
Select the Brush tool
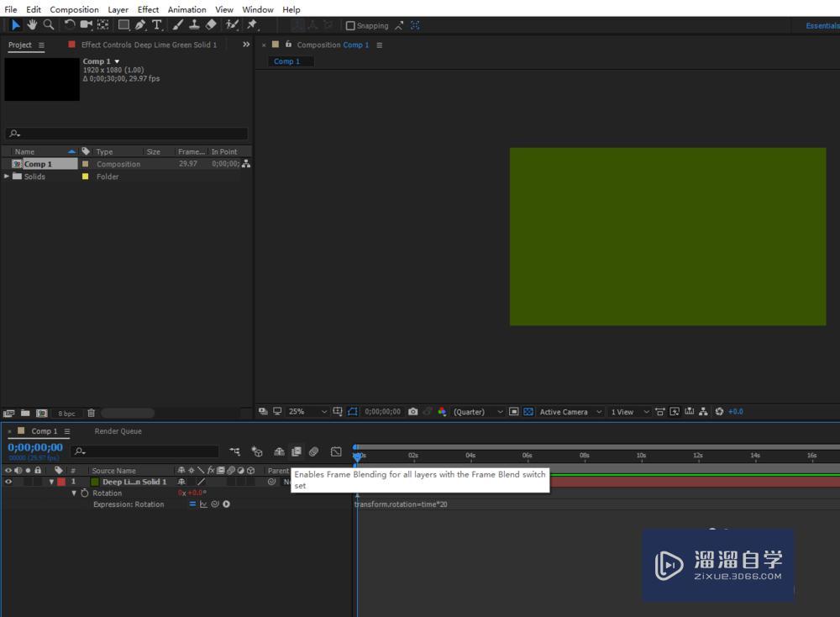(178, 24)
